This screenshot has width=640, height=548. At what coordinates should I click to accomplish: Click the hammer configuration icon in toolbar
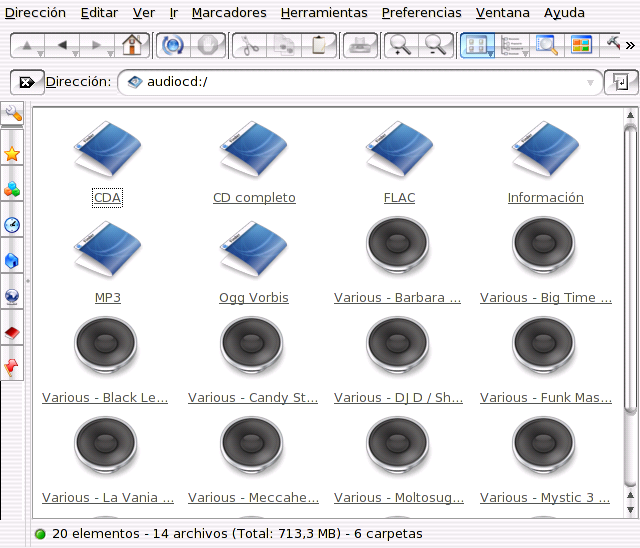[612, 44]
